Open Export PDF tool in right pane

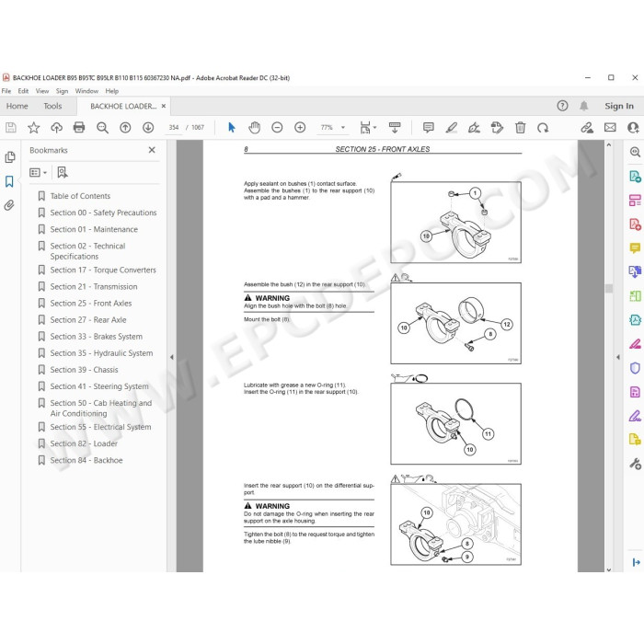pos(635,177)
